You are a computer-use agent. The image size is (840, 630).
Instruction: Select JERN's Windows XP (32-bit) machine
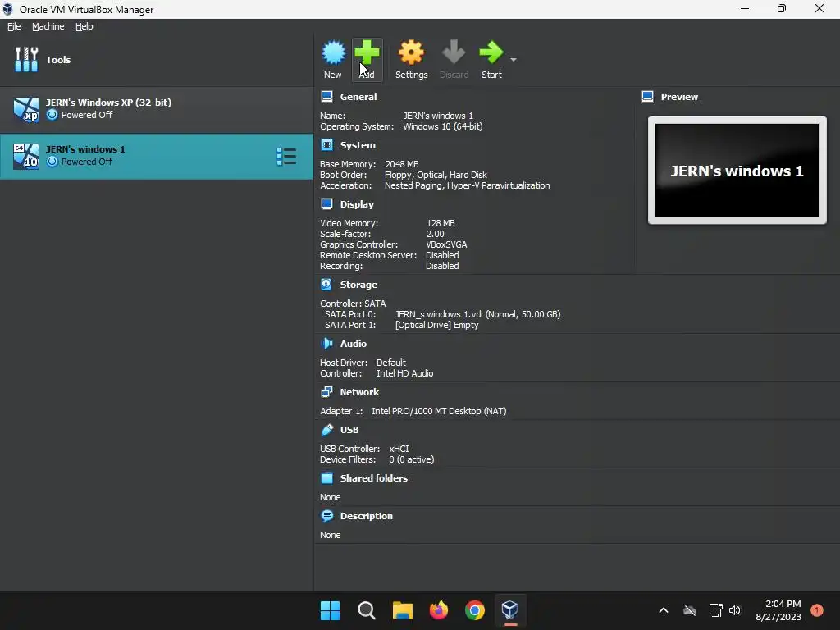(x=157, y=110)
